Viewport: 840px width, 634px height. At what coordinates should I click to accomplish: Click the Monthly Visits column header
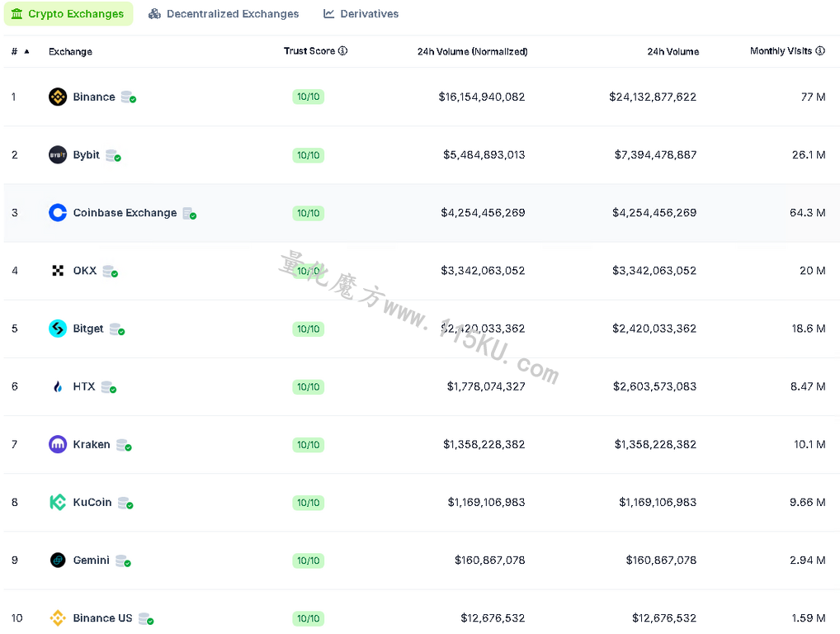781,51
